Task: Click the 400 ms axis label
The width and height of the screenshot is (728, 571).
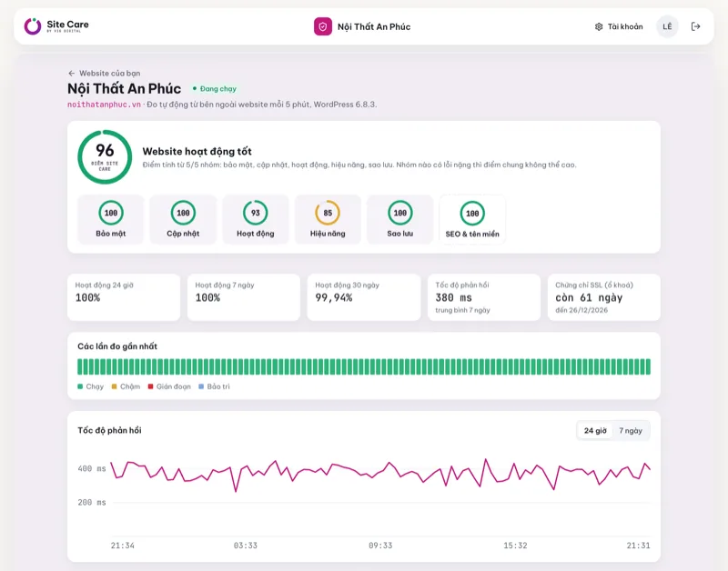Action: pyautogui.click(x=92, y=469)
